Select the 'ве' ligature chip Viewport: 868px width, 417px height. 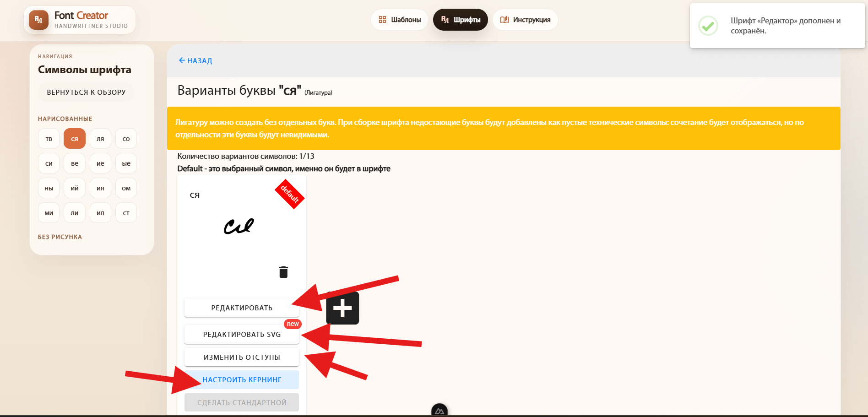point(75,163)
